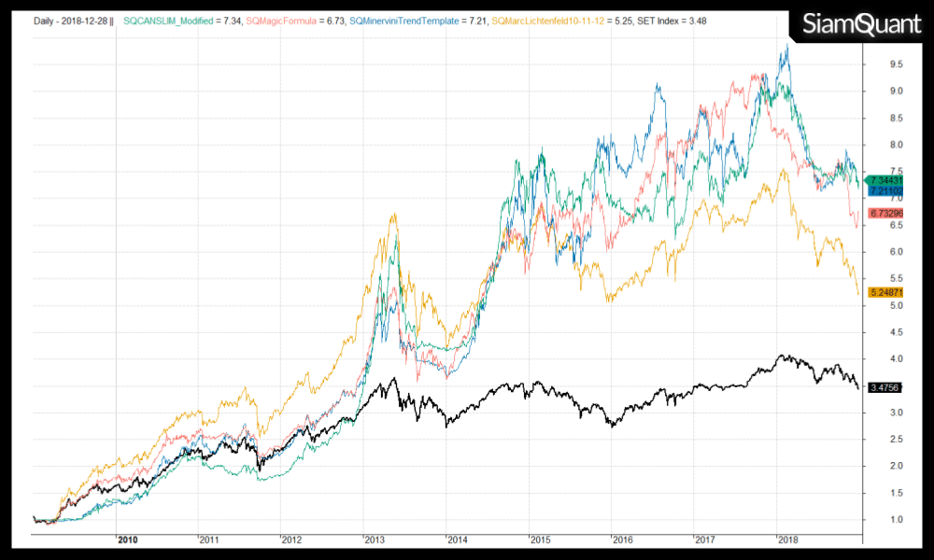Select the 2013 marker on the time axis
This screenshot has width=934, height=560.
[x=375, y=539]
